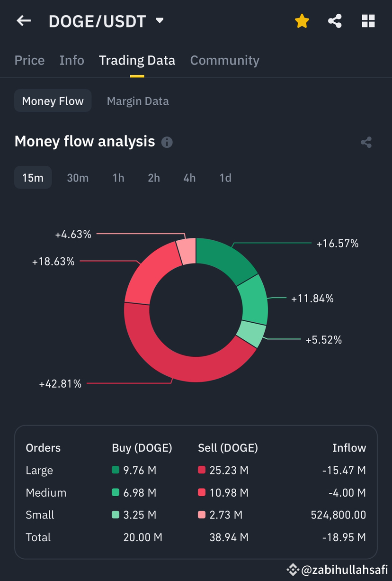Select the 1h interval button

pyautogui.click(x=117, y=178)
